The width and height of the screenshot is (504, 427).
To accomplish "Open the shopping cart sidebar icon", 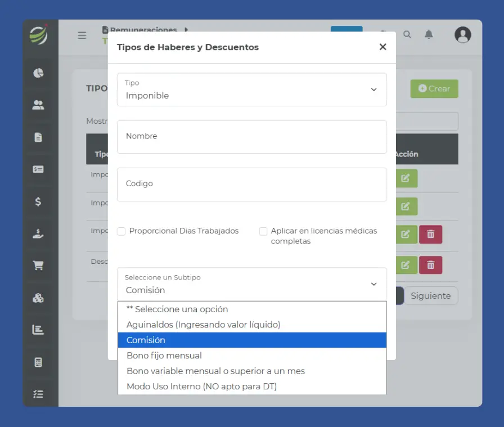I will [38, 266].
